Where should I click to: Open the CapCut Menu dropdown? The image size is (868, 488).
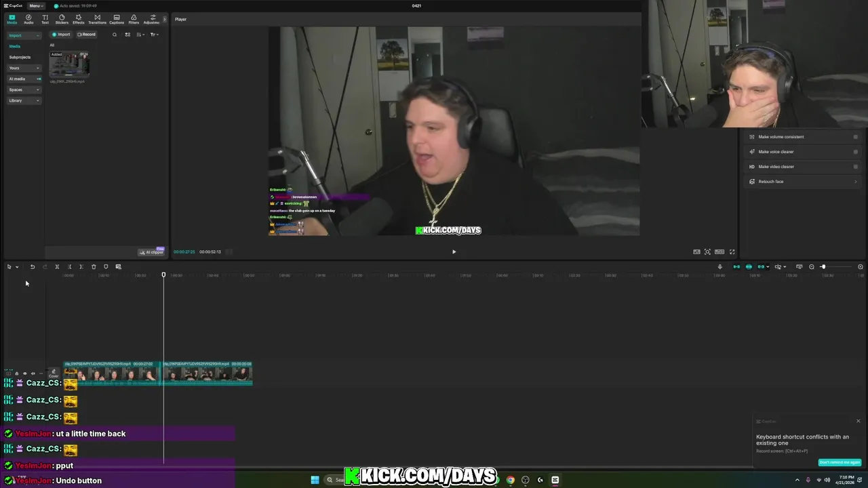(x=35, y=5)
